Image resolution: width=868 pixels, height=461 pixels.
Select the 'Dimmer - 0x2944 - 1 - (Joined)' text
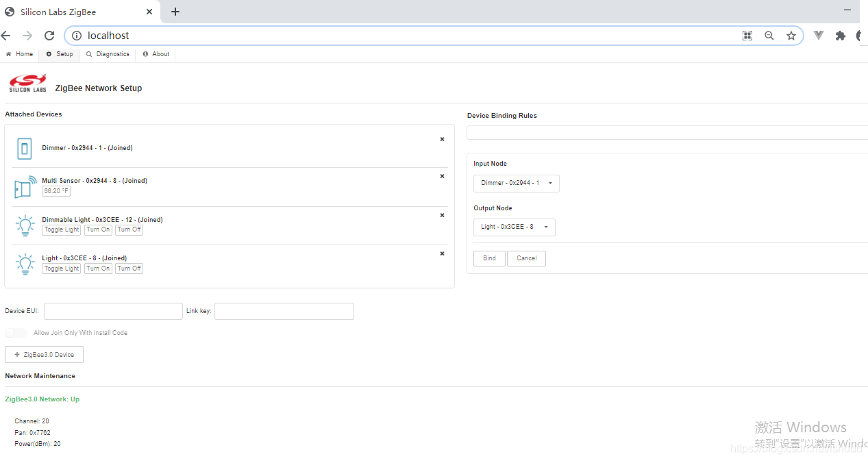[87, 148]
